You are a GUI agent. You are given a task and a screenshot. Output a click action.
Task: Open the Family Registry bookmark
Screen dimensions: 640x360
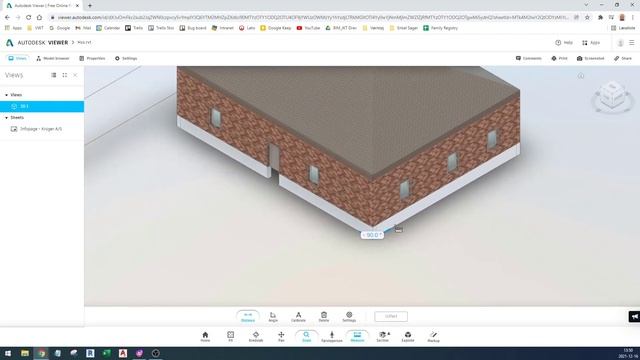coord(440,28)
